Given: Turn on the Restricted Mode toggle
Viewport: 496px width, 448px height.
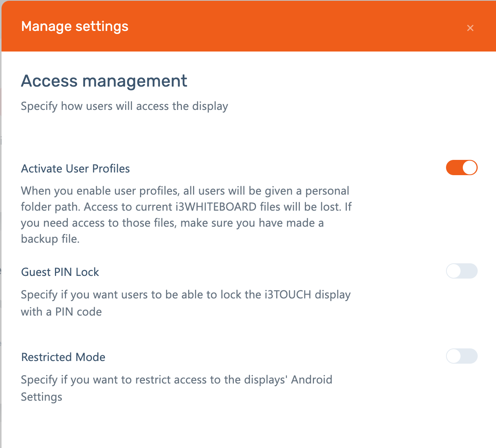Looking at the screenshot, I should pyautogui.click(x=462, y=356).
